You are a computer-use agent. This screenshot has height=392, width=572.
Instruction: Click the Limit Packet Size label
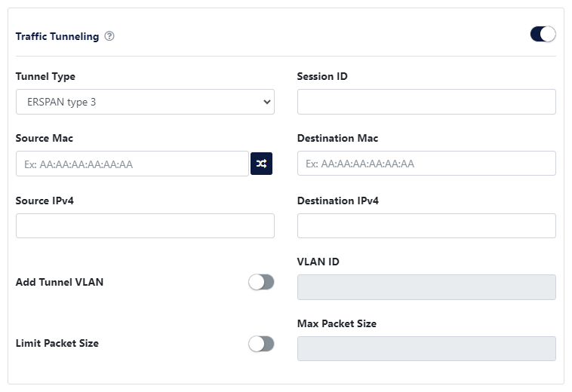click(57, 343)
